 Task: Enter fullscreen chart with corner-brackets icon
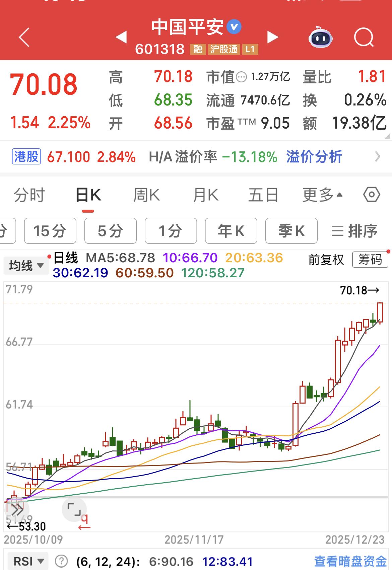[x=74, y=509]
